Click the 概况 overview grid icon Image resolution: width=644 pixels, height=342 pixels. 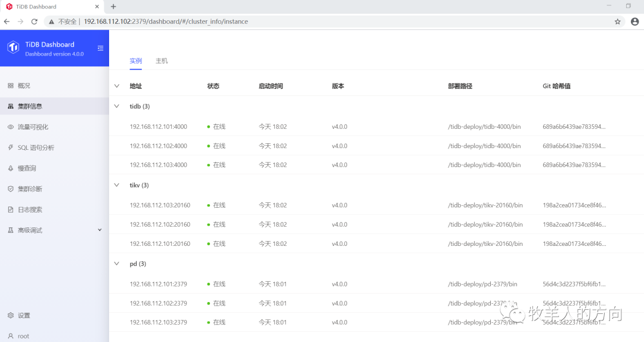(x=11, y=85)
